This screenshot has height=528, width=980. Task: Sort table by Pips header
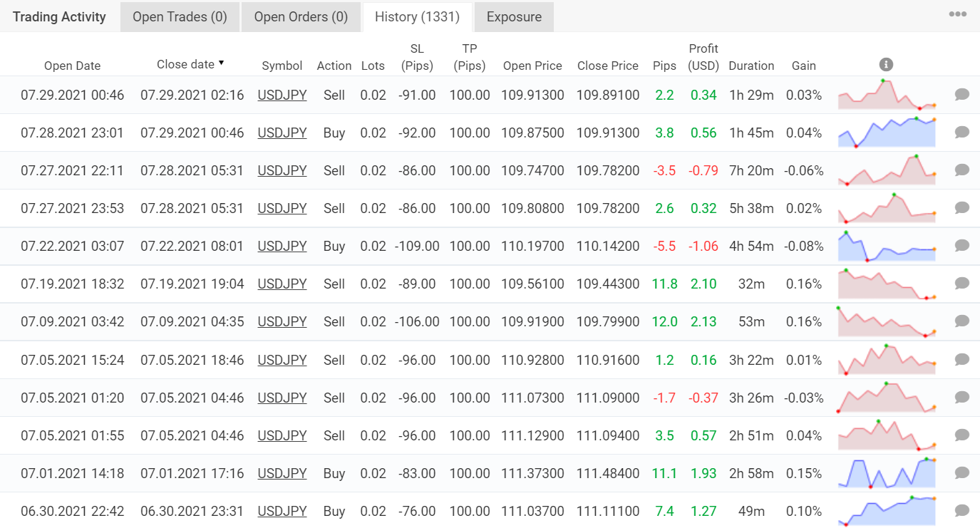[x=664, y=66]
